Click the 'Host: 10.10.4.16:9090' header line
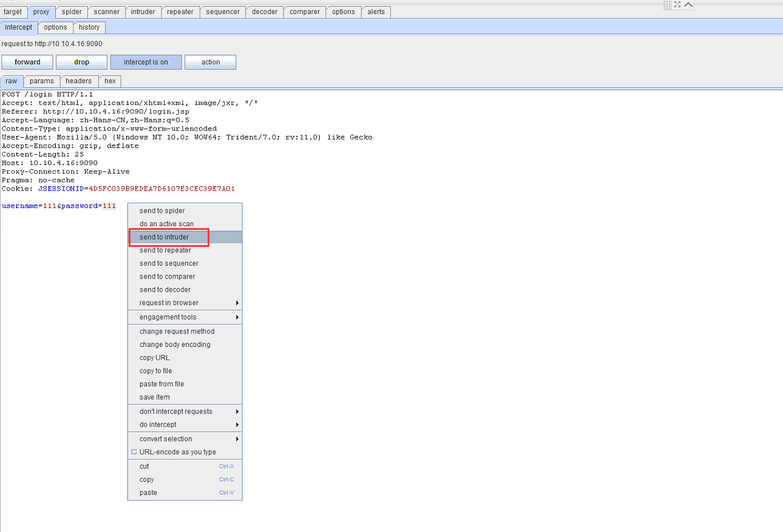The image size is (783, 532). click(x=50, y=163)
